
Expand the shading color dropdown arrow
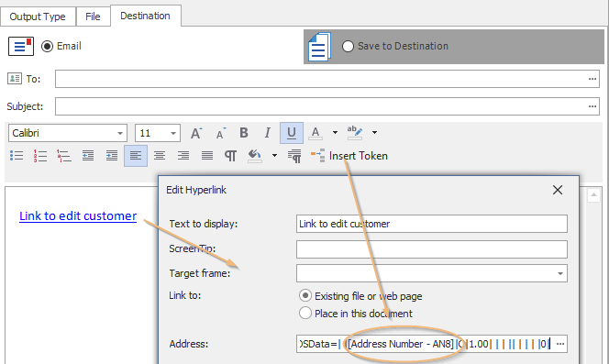coord(274,155)
